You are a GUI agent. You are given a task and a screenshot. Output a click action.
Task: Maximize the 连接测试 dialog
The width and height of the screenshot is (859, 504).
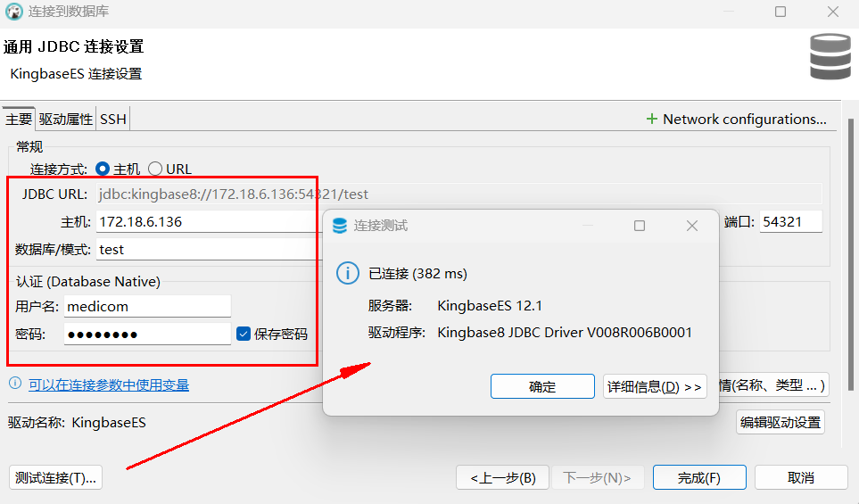click(x=640, y=226)
